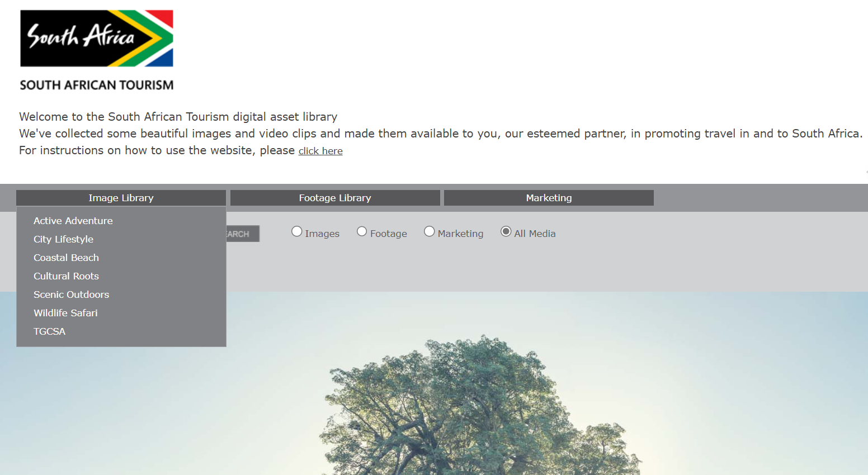Go to Scenic Outdoors category
The width and height of the screenshot is (868, 475).
[71, 294]
